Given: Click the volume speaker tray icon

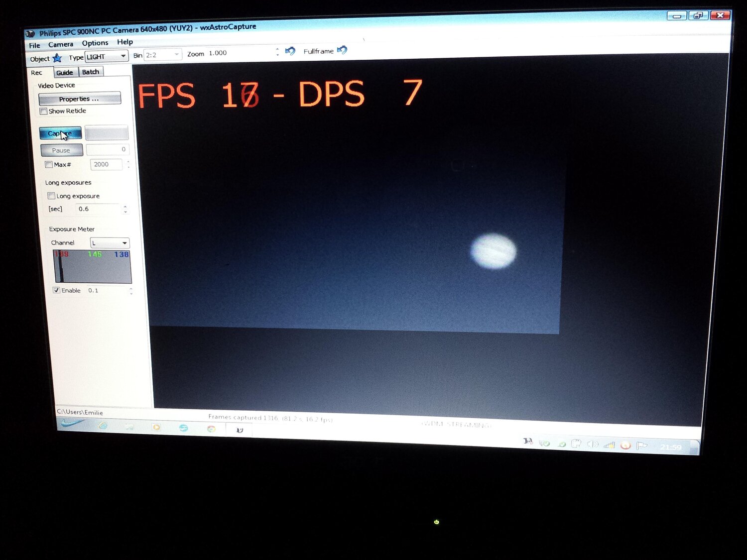Looking at the screenshot, I should coord(592,444).
